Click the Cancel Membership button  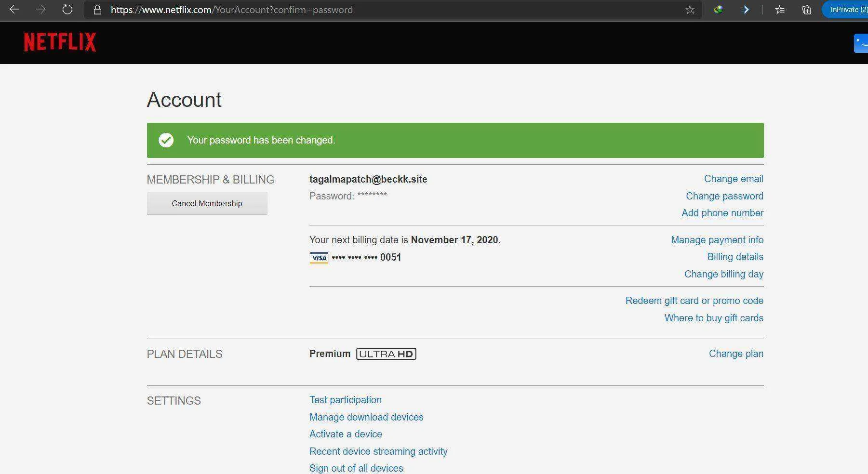(207, 203)
